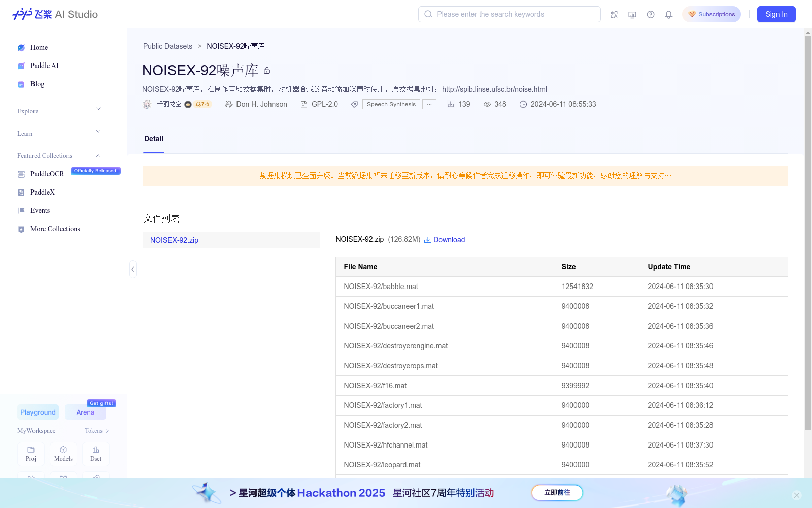Click the PaddleOCR sidebar icon

tap(21, 174)
